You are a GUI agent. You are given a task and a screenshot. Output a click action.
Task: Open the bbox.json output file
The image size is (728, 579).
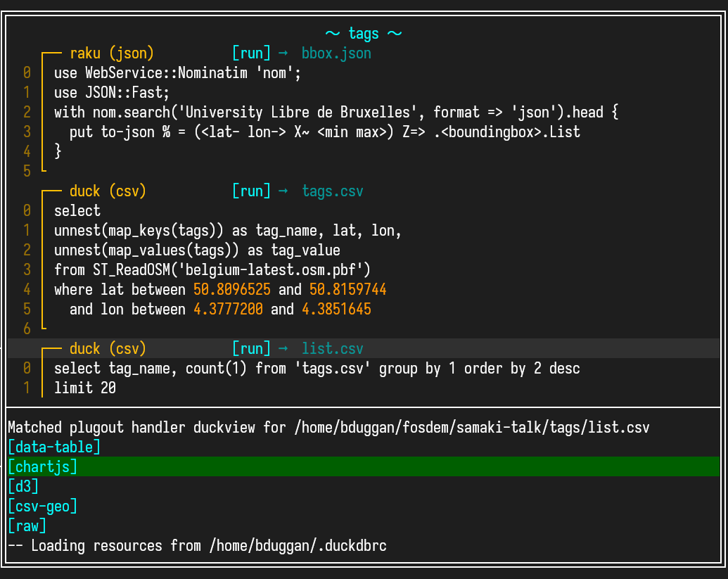pos(336,53)
